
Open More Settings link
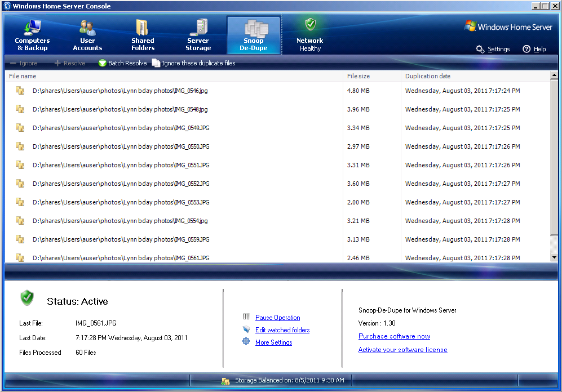click(274, 342)
